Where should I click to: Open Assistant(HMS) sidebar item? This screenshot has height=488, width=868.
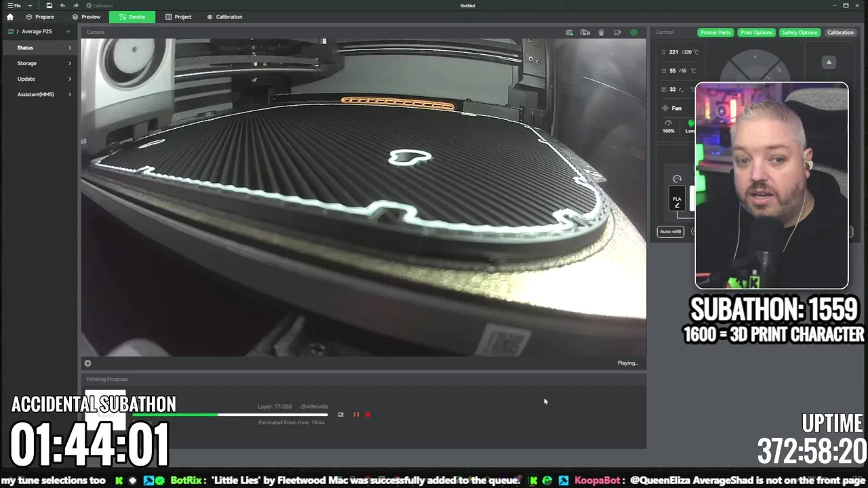pyautogui.click(x=39, y=94)
